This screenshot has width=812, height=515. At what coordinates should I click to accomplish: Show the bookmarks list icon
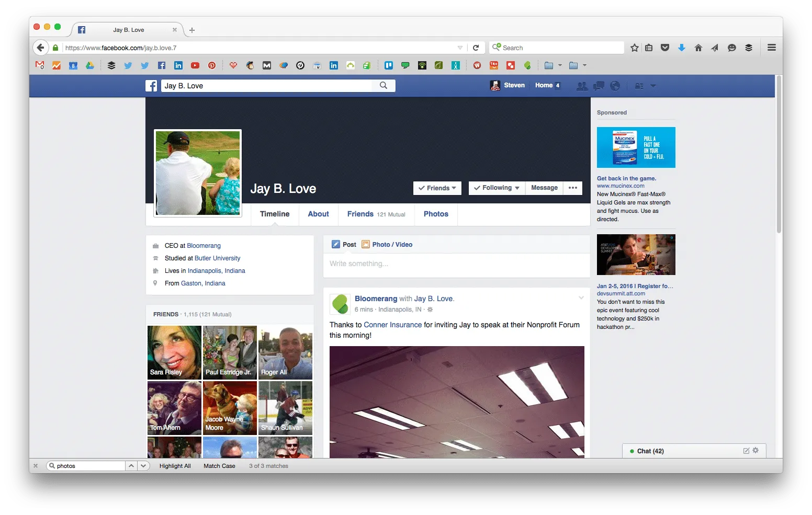tap(649, 48)
